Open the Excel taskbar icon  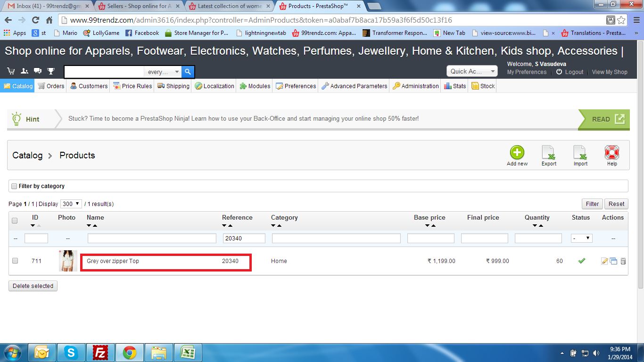[x=188, y=352]
